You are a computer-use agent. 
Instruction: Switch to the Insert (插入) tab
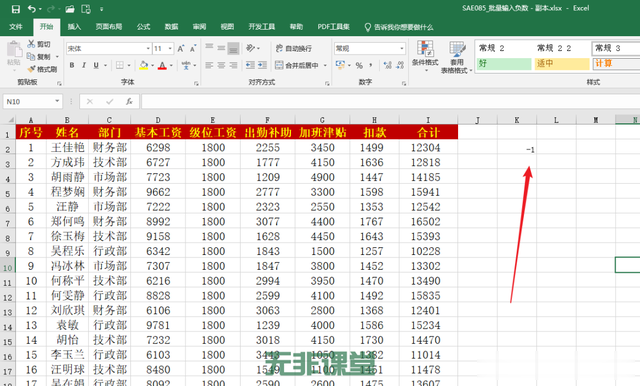pos(74,27)
